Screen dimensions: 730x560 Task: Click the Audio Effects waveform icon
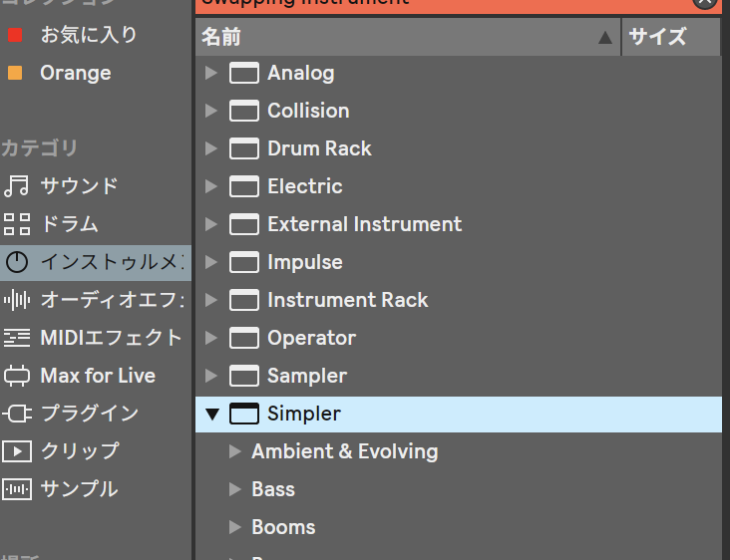(17, 300)
